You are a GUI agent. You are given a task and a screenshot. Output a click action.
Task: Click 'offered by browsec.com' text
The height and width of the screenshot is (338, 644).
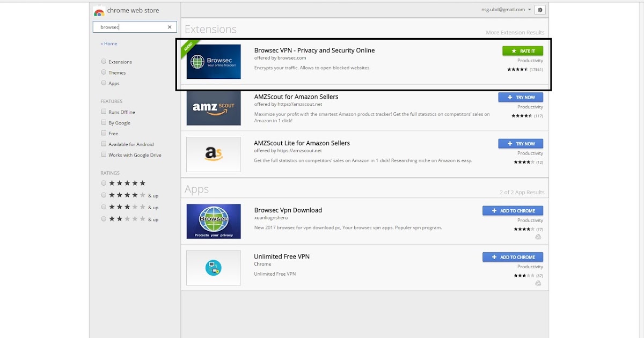pyautogui.click(x=280, y=58)
